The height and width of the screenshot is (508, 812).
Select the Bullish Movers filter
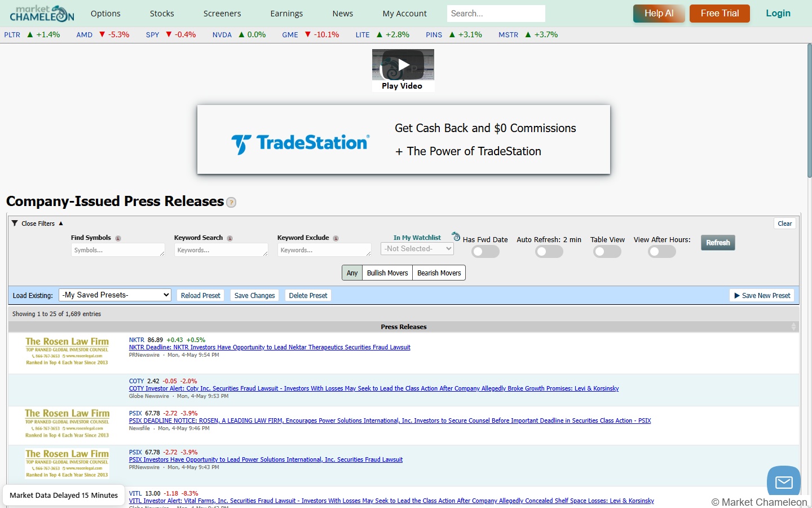point(387,273)
